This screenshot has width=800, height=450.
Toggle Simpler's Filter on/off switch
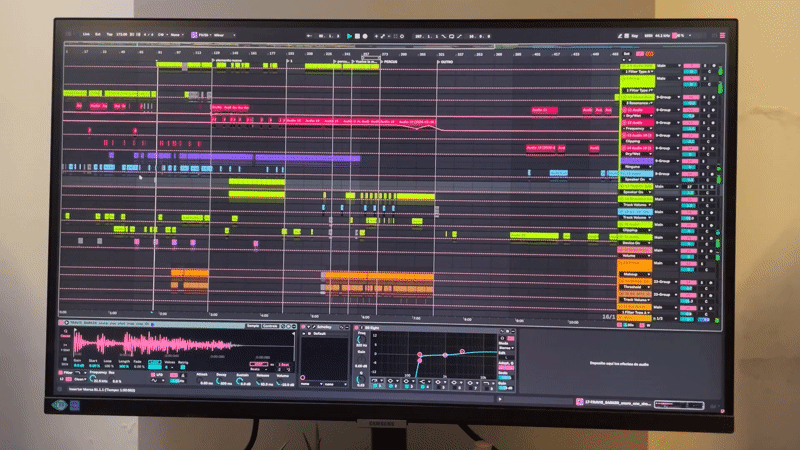(x=62, y=373)
